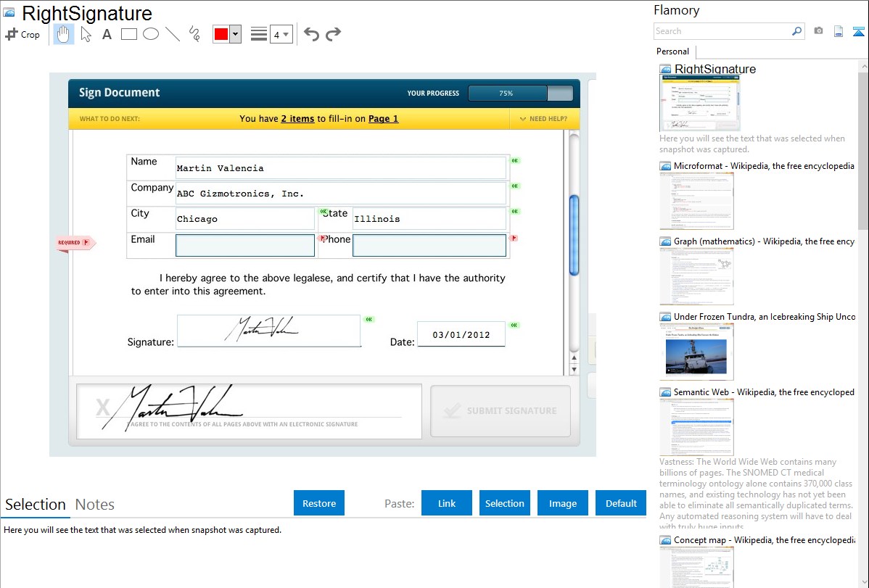This screenshot has height=588, width=869.
Task: Select the rectangle shape tool
Action: tap(128, 34)
